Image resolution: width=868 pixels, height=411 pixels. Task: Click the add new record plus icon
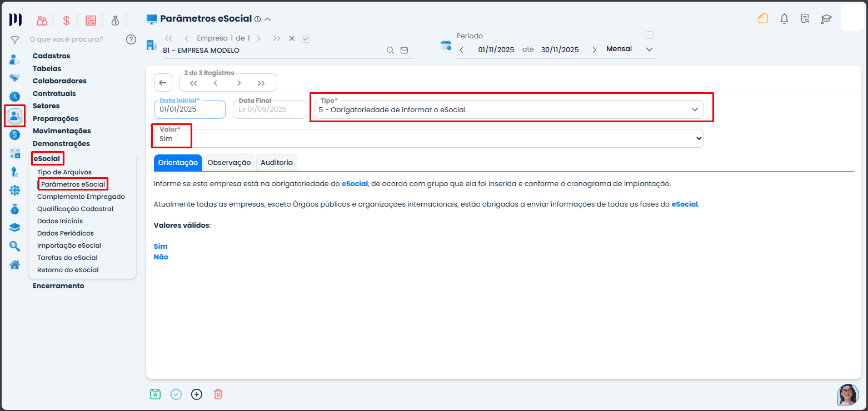(197, 394)
